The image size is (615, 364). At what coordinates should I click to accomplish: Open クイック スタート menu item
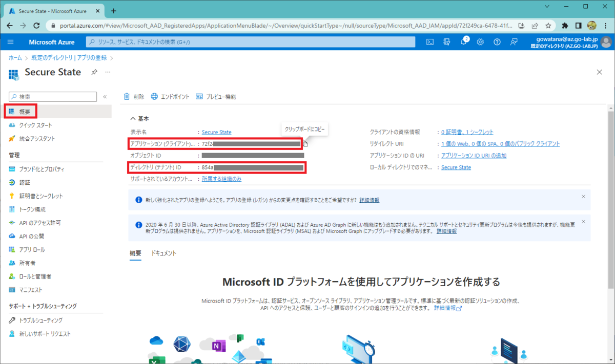tap(35, 125)
